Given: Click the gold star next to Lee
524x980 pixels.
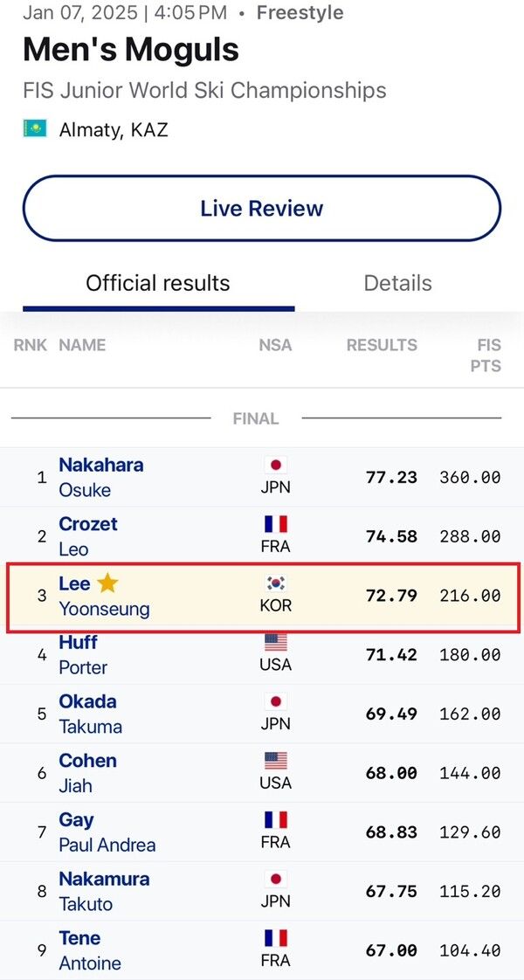Looking at the screenshot, I should 107,583.
